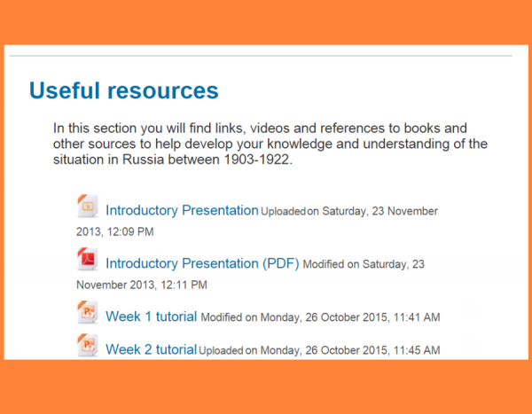
Task: Click Week 2 tutorial's uploaded date text
Action: (319, 351)
